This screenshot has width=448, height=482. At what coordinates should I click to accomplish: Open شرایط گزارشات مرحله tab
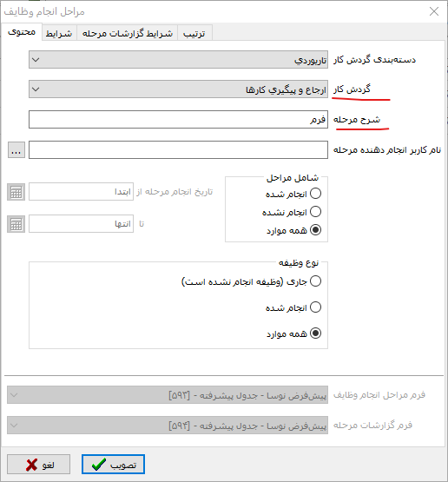point(128,33)
